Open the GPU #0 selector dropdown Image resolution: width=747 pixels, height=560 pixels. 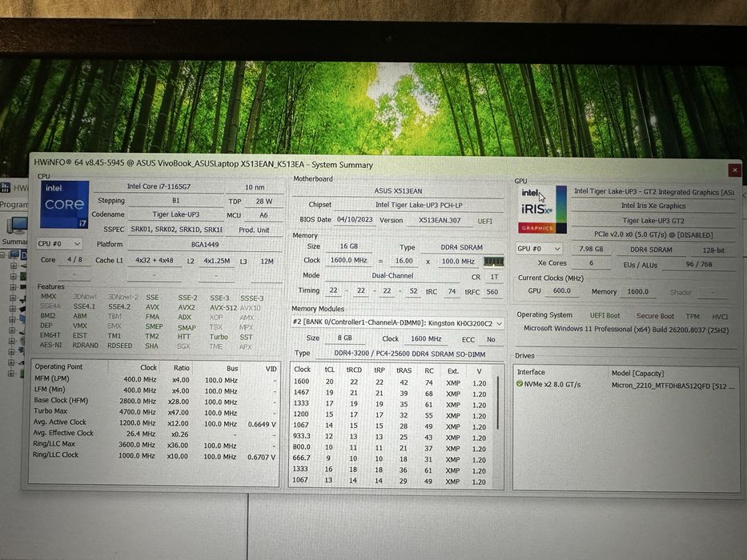[x=540, y=249]
